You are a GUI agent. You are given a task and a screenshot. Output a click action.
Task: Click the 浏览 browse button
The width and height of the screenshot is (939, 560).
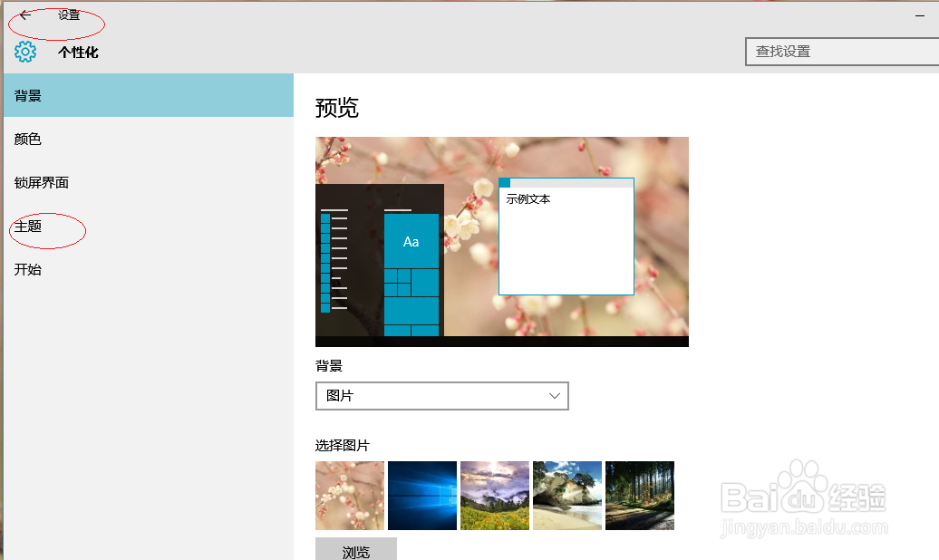click(x=355, y=549)
